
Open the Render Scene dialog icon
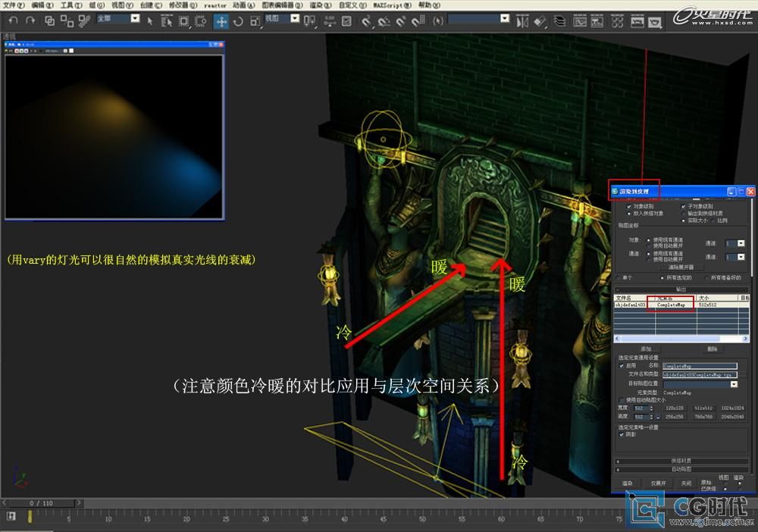coord(637,21)
